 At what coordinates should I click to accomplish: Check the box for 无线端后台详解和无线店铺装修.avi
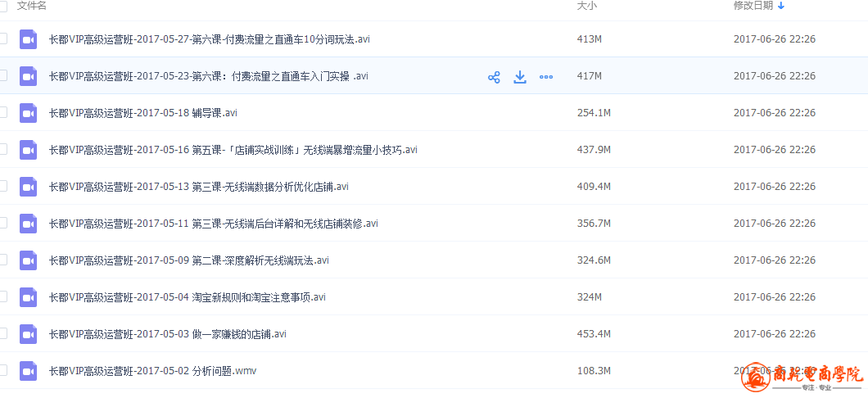2,223
